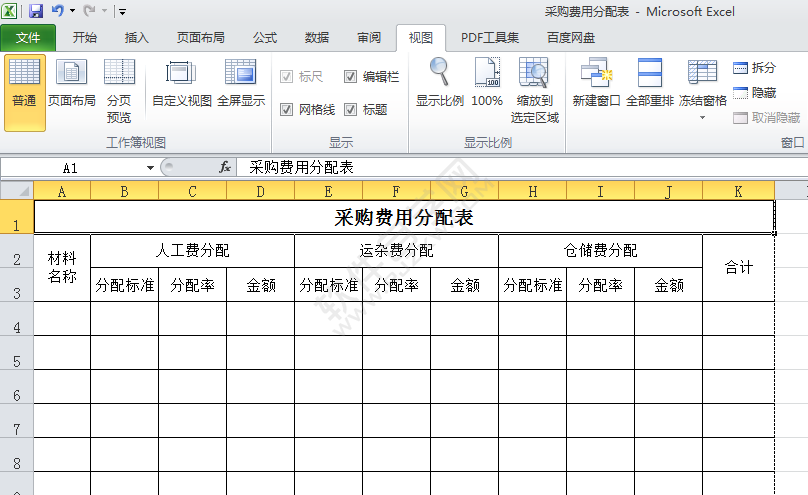Select column D header
This screenshot has height=495, width=808.
[260, 192]
